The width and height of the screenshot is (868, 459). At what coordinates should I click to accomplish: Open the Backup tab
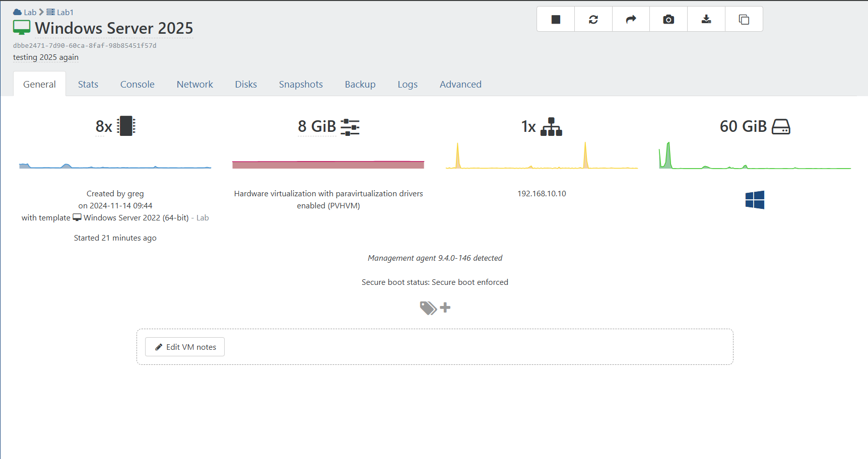[x=360, y=84]
